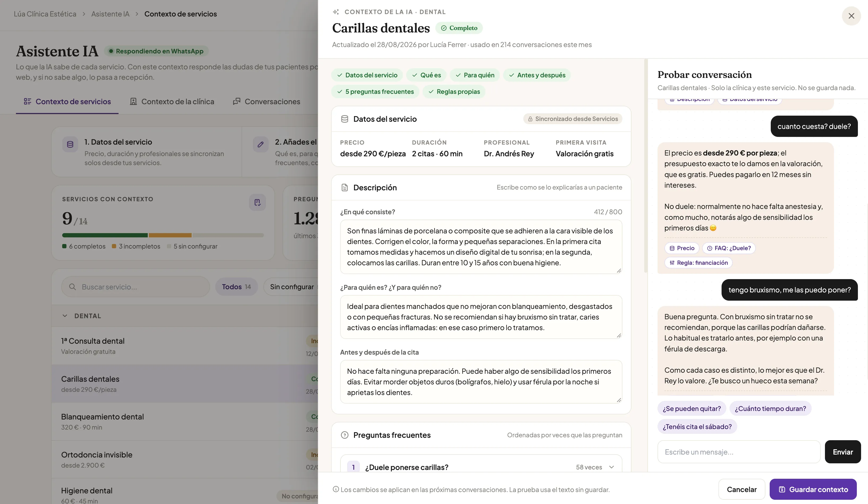The height and width of the screenshot is (504, 868).
Task: Click the pencil icon in step 2 card
Action: 260,144
